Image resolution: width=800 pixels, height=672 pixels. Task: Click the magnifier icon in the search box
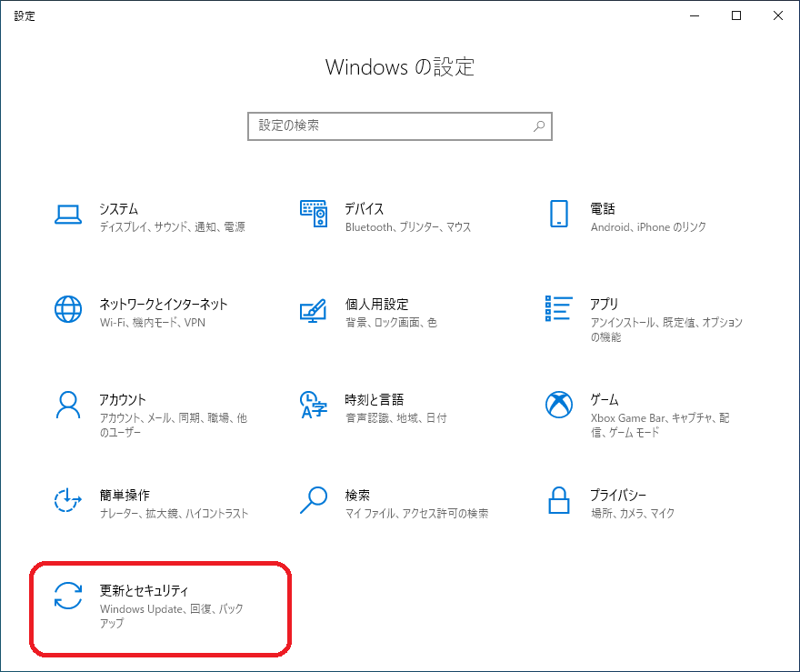point(539,126)
